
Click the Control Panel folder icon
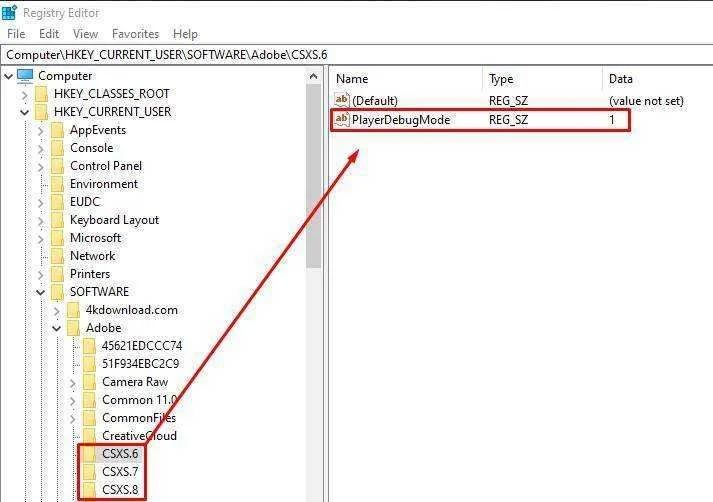57,166
